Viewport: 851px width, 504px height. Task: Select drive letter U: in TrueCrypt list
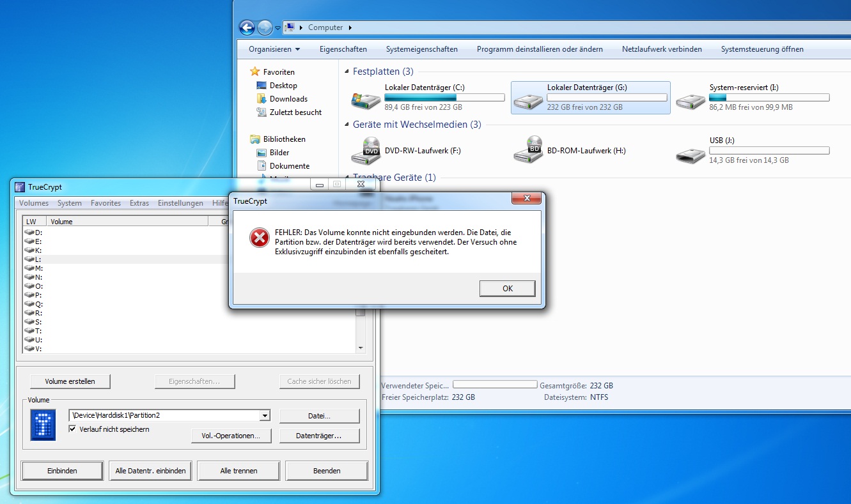pos(33,340)
